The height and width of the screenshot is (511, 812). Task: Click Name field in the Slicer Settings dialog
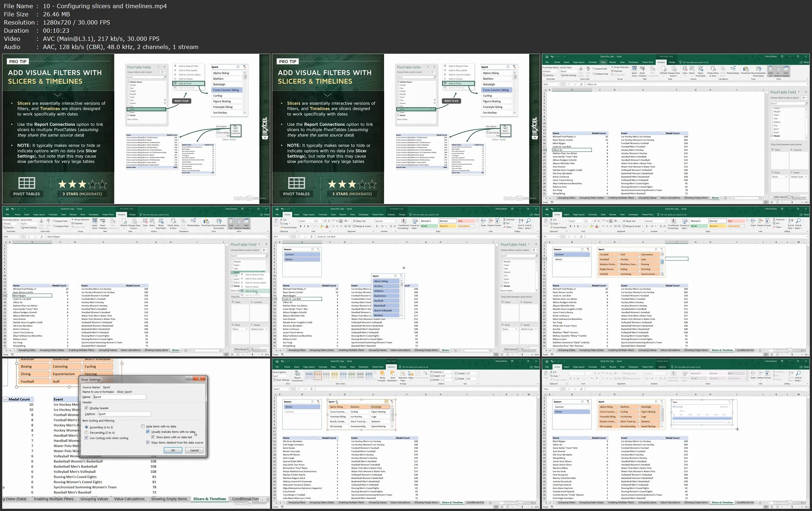(x=119, y=397)
